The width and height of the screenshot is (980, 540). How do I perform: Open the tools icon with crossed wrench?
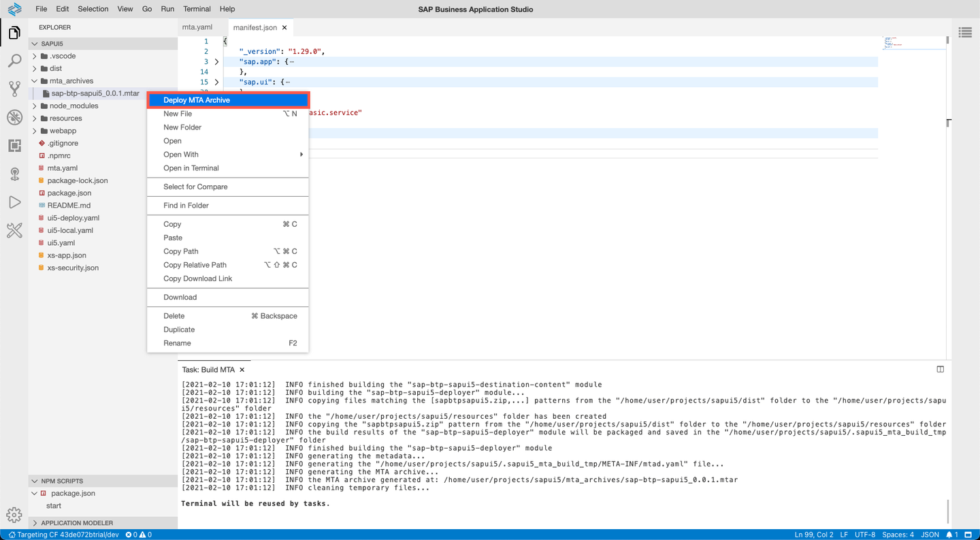point(14,231)
